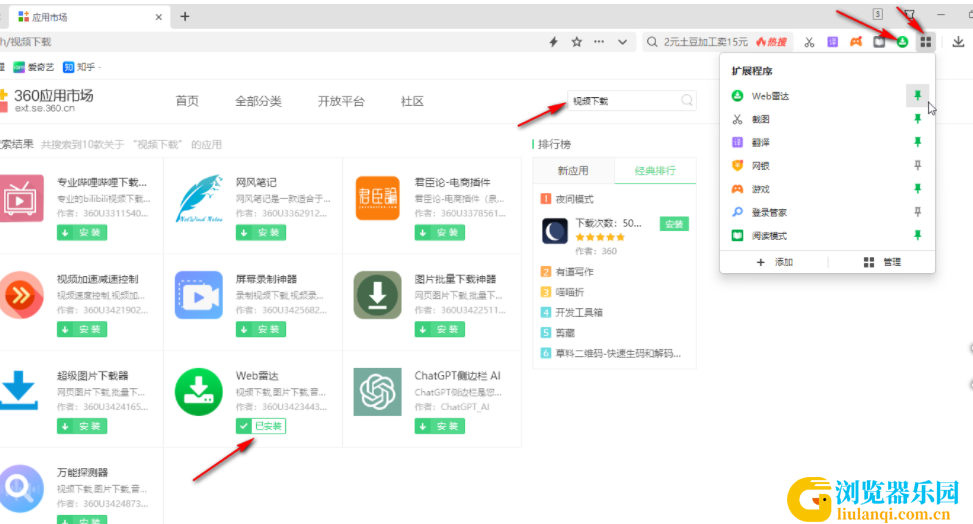Toggle the pin for 游戏 extension
Viewport: 973px width, 524px height.
point(917,189)
